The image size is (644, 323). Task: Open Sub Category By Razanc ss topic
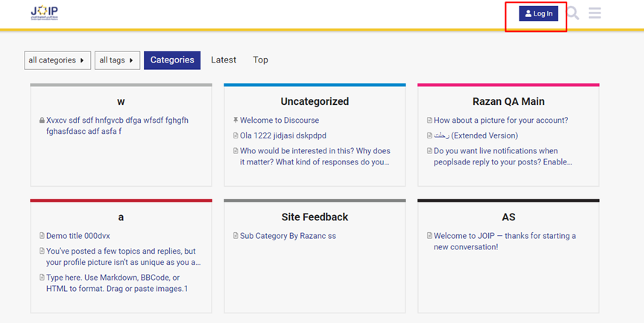click(x=288, y=236)
